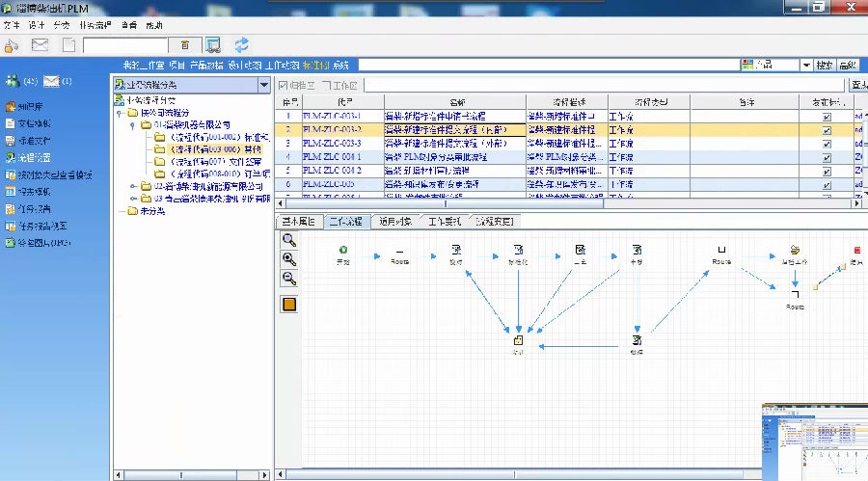Click the top magnifier icon beside the workflow canvas
The height and width of the screenshot is (481, 868).
288,241
